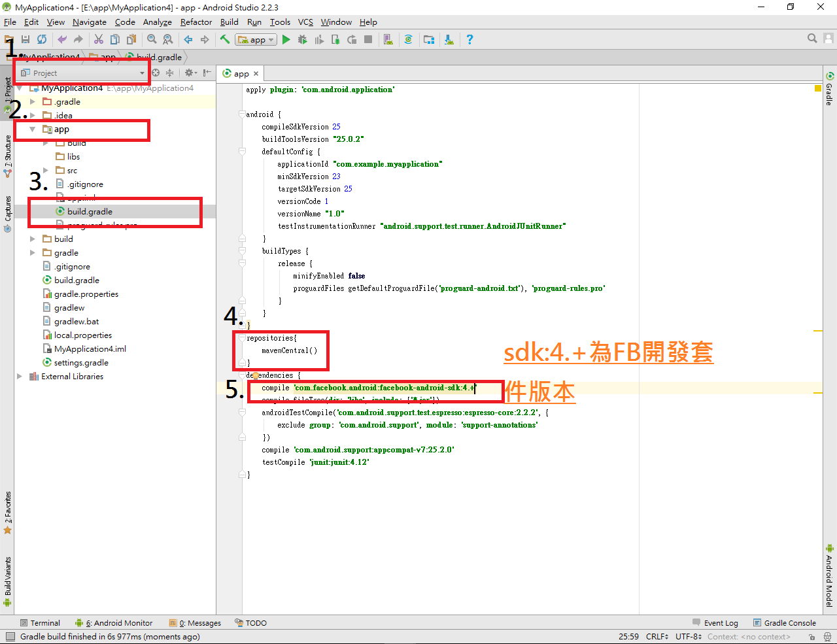Open the Gradle Console

click(785, 623)
